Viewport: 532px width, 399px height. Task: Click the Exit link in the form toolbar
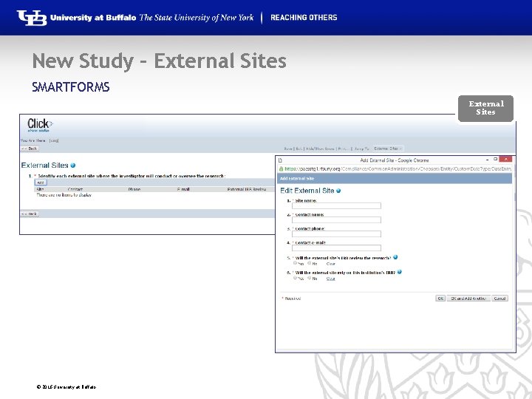click(299, 149)
